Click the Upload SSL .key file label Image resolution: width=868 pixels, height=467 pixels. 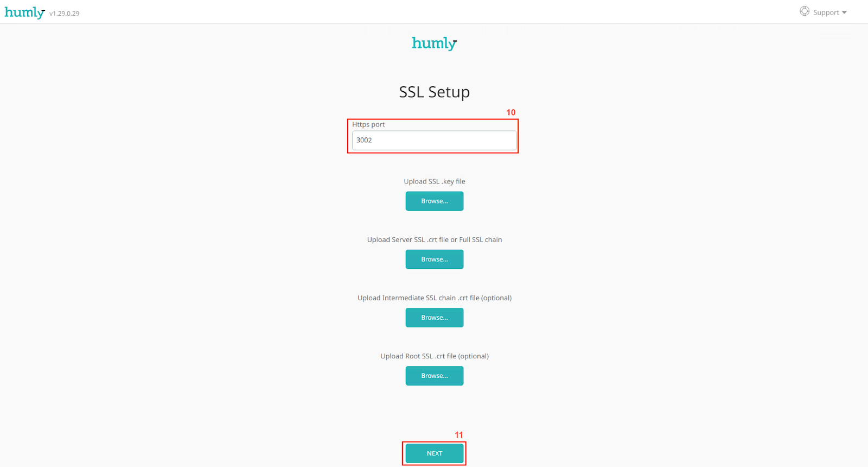(434, 181)
